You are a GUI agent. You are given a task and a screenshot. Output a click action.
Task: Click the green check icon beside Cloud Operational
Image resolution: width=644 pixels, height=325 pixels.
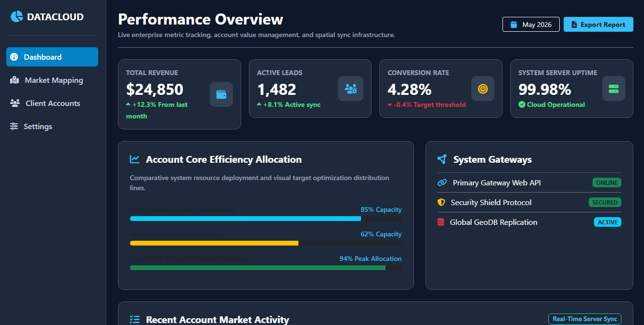tap(522, 104)
